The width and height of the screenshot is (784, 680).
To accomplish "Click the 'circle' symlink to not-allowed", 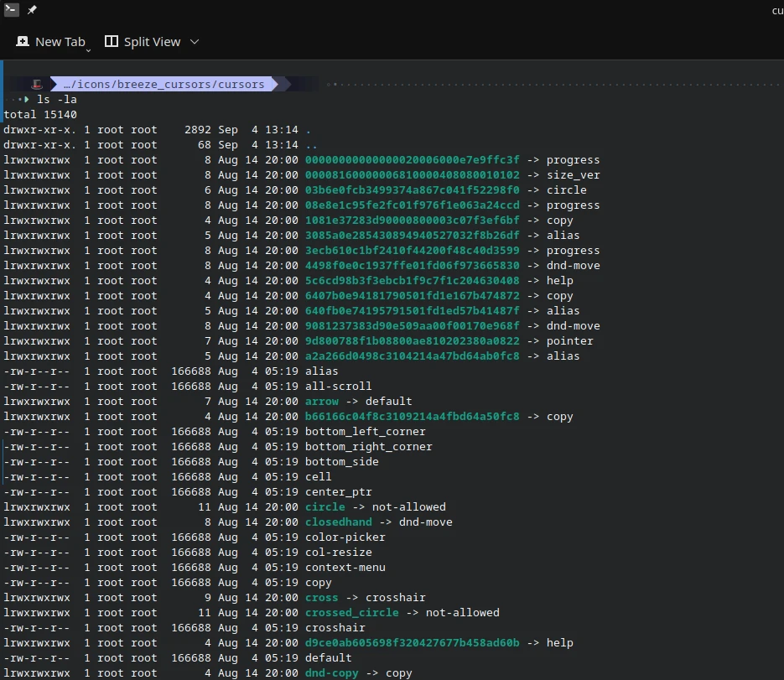I will point(325,507).
